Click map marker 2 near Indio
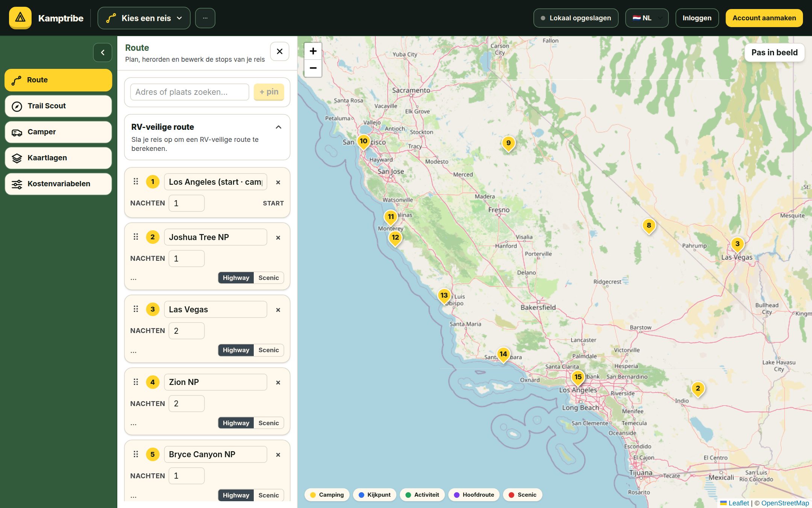The image size is (812, 508). (698, 389)
